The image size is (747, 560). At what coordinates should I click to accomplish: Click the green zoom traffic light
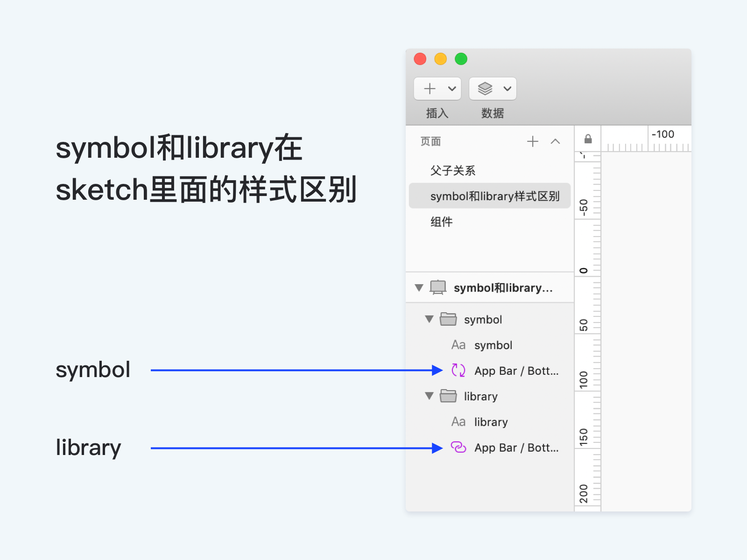[461, 59]
